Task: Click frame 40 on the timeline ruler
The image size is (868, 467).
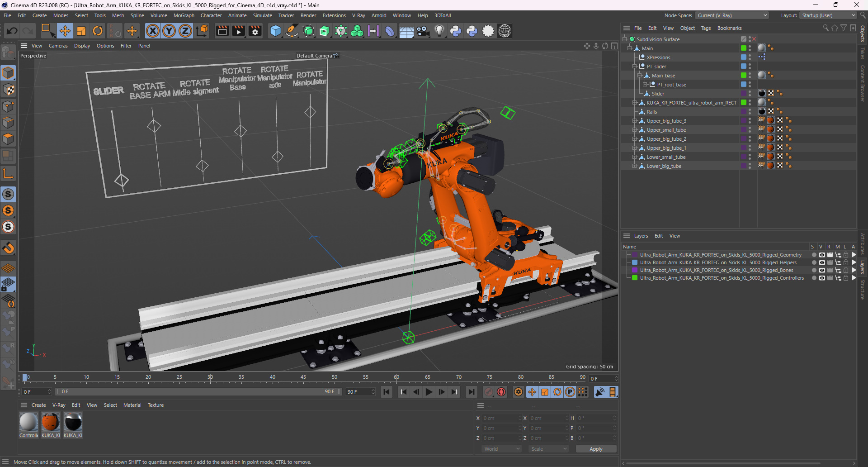Action: 272,377
